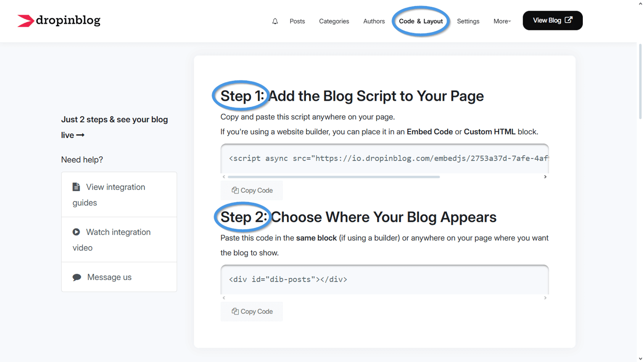Click the script code horizontal scrollbar
Screen dimensions: 644x362
tap(333, 177)
